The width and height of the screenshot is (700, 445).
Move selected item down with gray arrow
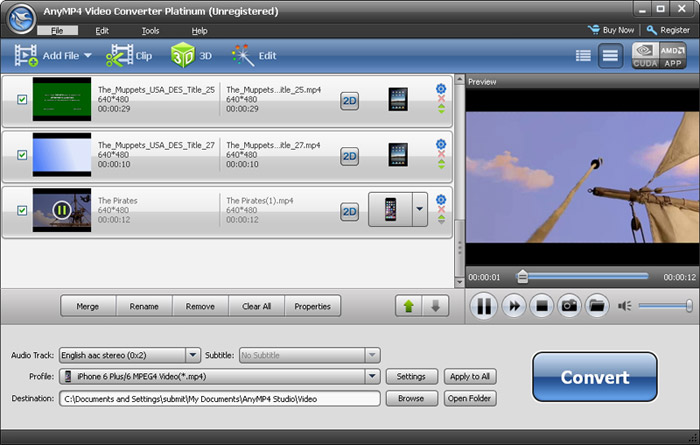coord(435,306)
